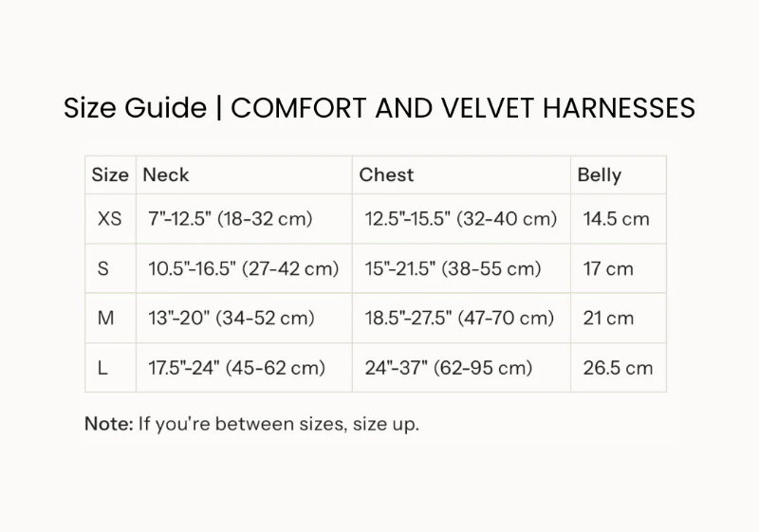Click XS chest measurement 12.5"-15.5" cell

pyautogui.click(x=460, y=219)
